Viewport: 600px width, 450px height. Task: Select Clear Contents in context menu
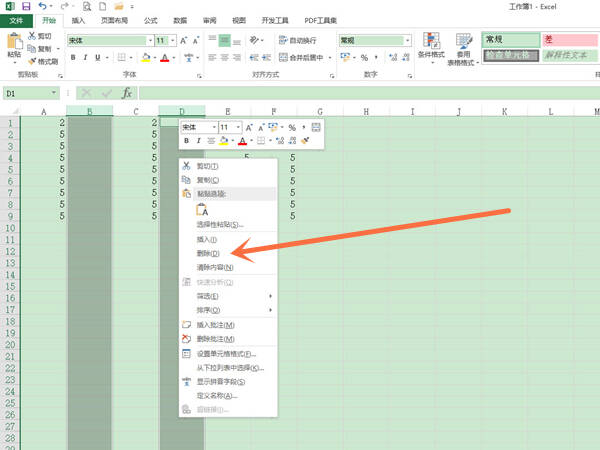click(x=215, y=267)
